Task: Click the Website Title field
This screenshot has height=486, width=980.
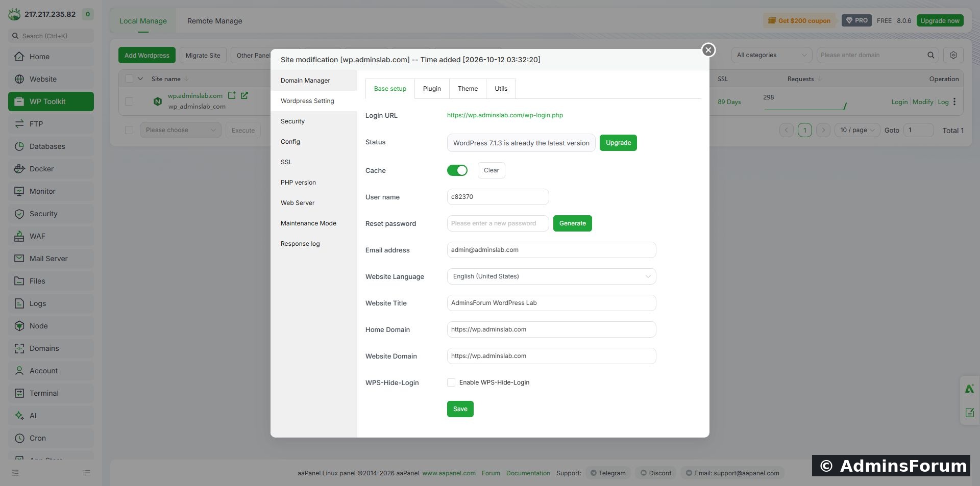Action: point(551,303)
